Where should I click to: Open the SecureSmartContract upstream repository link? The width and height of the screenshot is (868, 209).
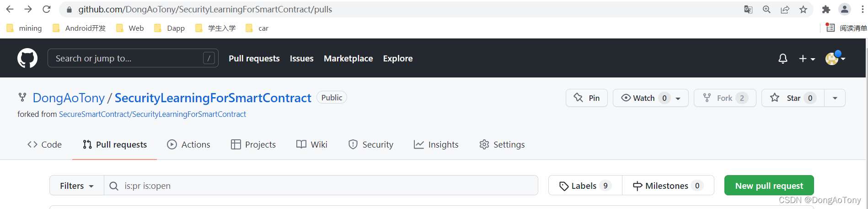point(152,114)
